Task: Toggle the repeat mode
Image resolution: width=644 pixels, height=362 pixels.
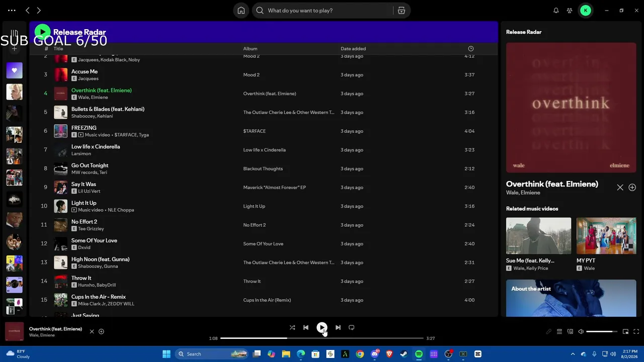Action: (352, 327)
